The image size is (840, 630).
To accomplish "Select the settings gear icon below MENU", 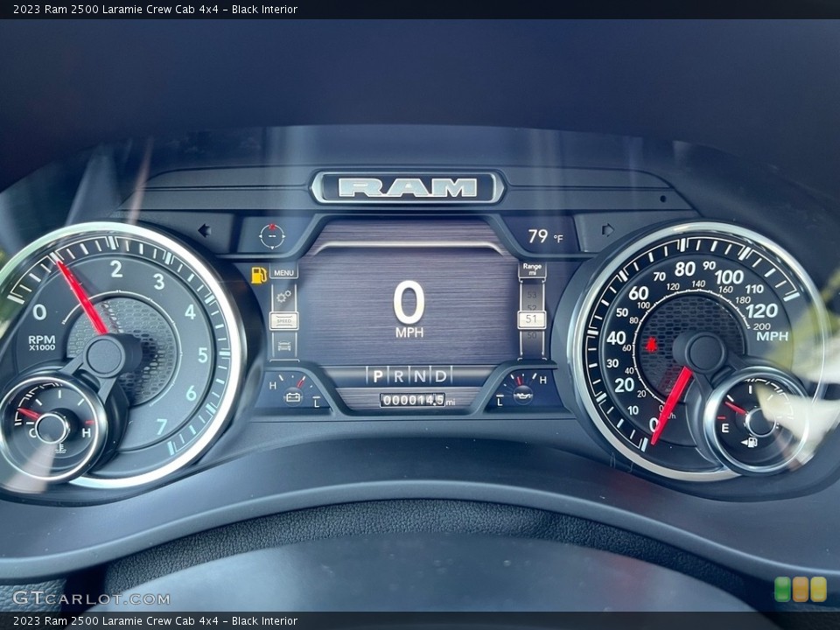I will [283, 297].
